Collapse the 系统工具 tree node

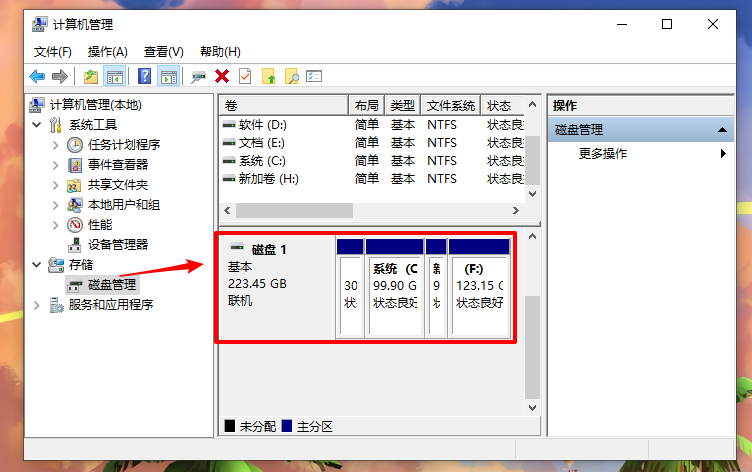point(37,125)
